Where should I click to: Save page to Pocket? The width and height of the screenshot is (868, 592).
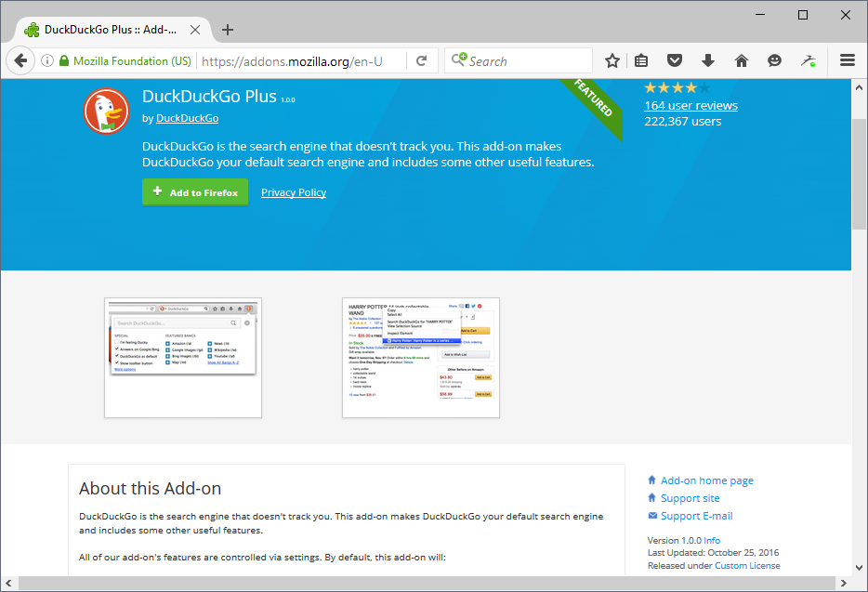coord(675,60)
